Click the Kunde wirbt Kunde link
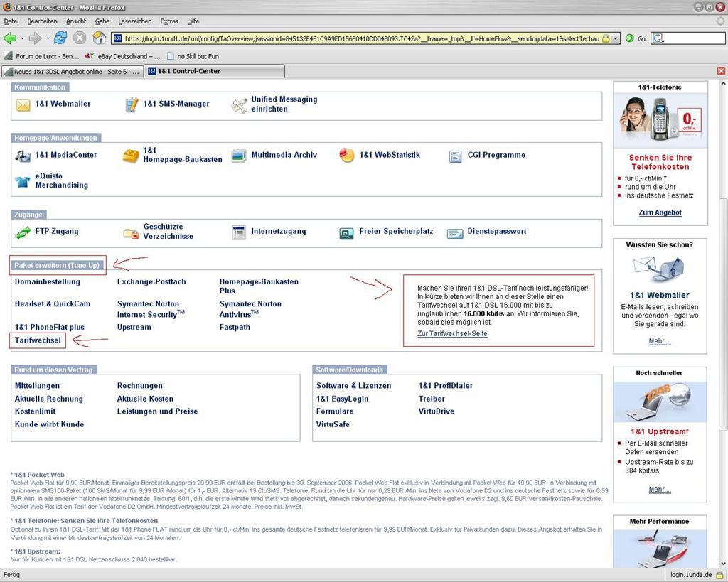The image size is (728, 582). click(49, 424)
